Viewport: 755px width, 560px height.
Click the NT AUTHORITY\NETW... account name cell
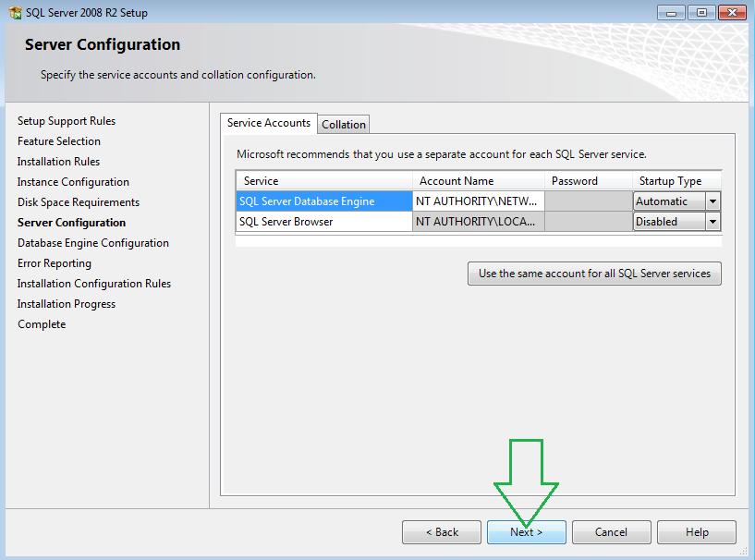pyautogui.click(x=478, y=201)
